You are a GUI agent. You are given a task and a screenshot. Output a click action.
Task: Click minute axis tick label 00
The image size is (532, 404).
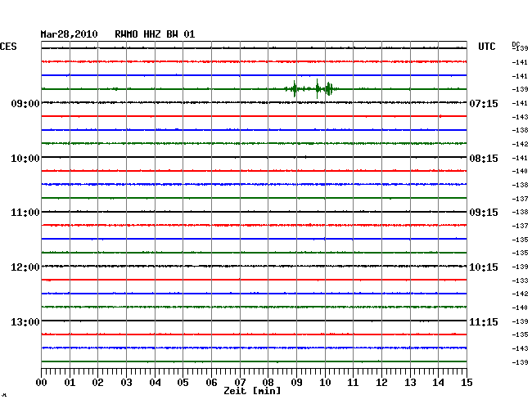(42, 382)
